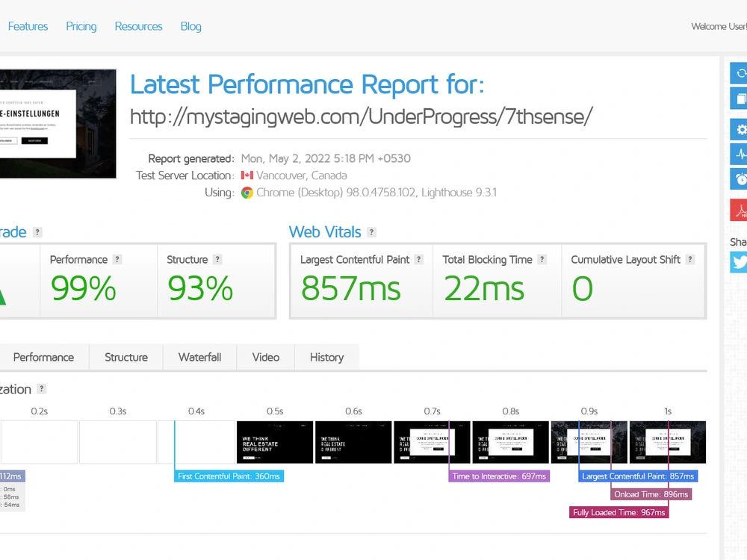747x560 pixels.
Task: Click the 99% performance score
Action: (x=84, y=288)
